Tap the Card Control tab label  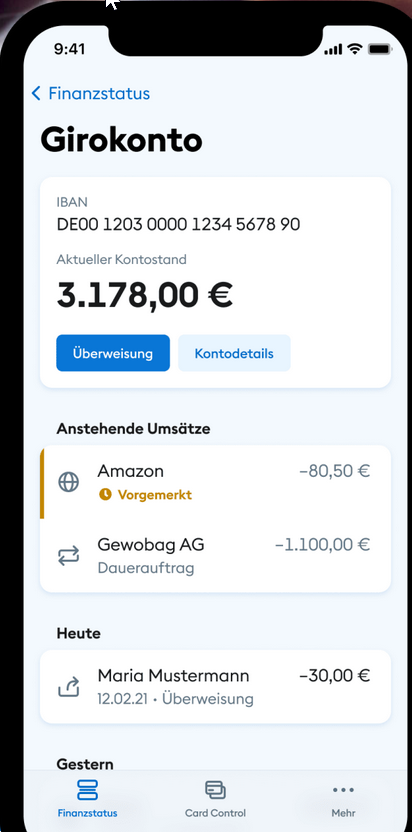click(x=216, y=813)
